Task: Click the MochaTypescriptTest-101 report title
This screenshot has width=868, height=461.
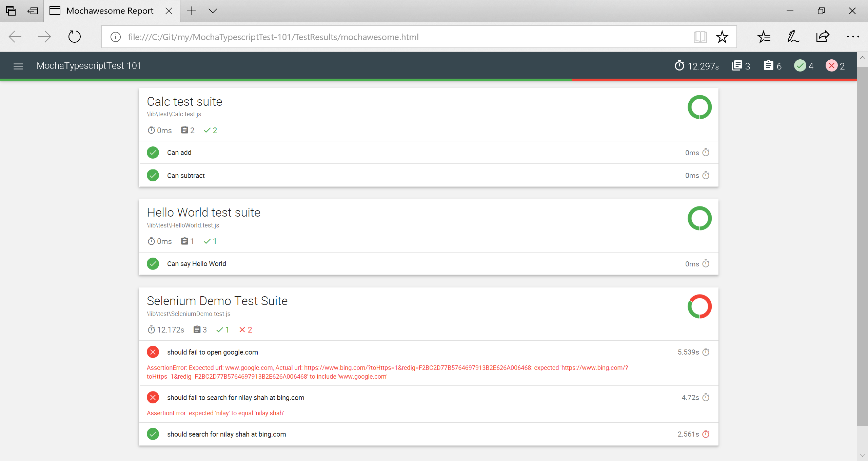Action: pos(89,66)
